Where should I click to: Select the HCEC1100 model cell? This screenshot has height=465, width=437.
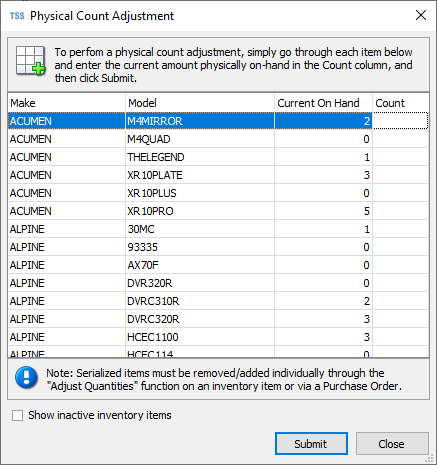(200, 337)
